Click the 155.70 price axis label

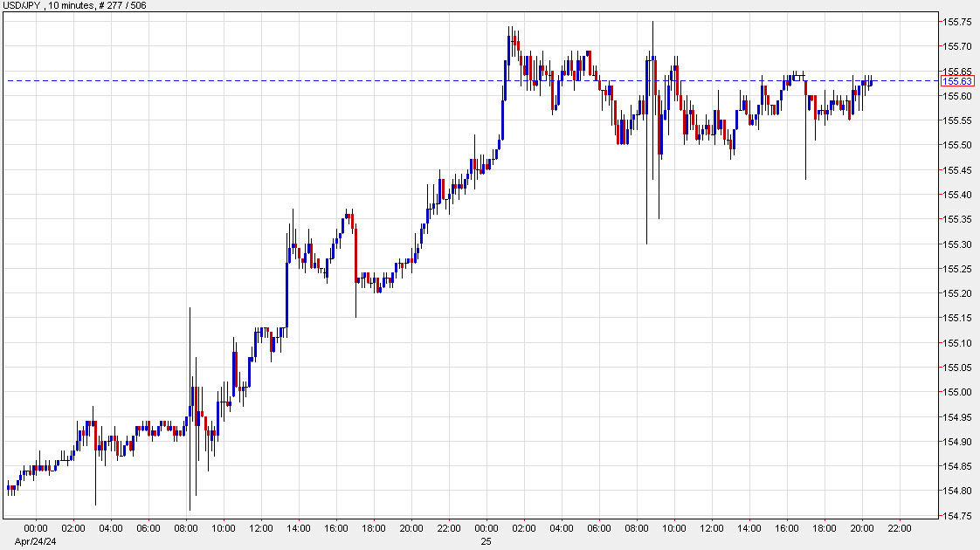(957, 46)
